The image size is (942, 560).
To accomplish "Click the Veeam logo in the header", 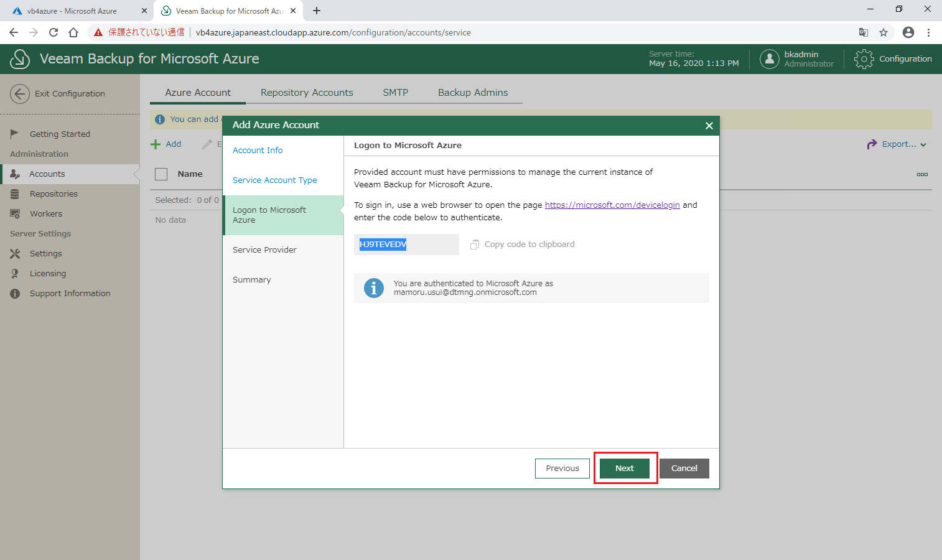I will (20, 59).
